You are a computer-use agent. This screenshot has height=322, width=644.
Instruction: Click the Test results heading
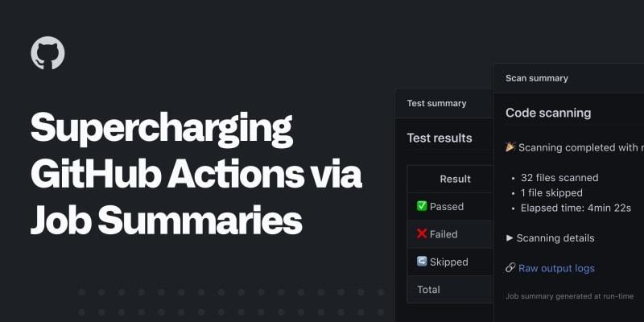tap(440, 138)
